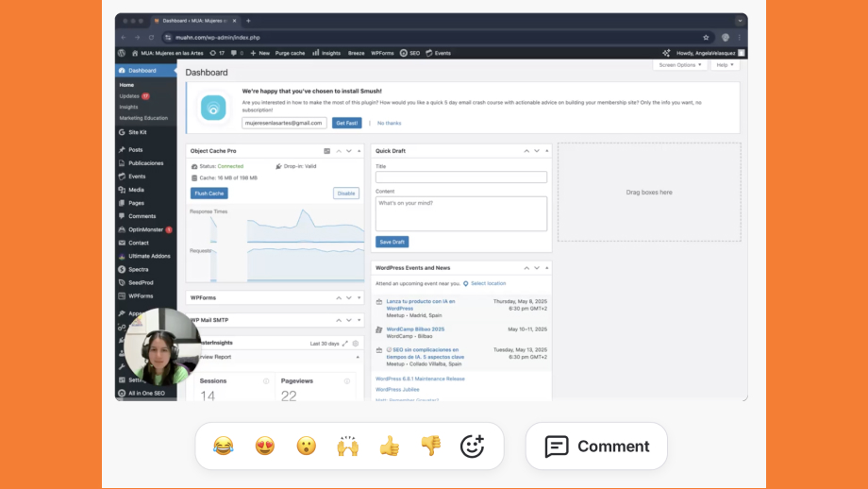Open All in One SEO in the sidebar
The height and width of the screenshot is (489, 868).
coord(146,394)
